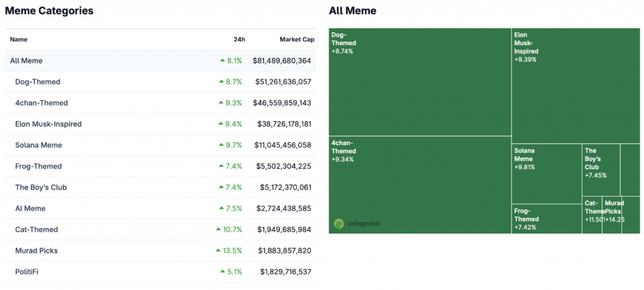
Task: Select The Boy's Club table row
Action: pyautogui.click(x=41, y=187)
